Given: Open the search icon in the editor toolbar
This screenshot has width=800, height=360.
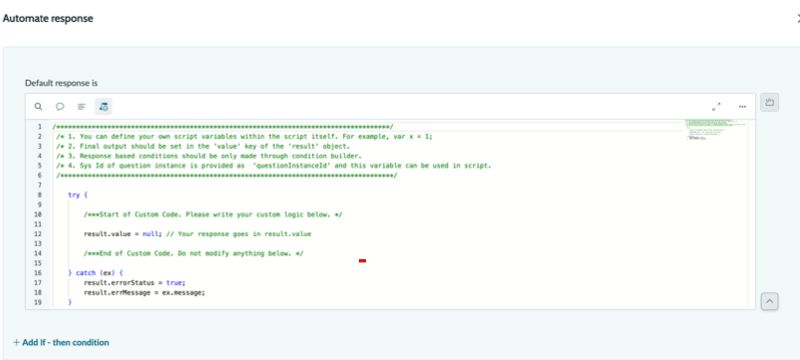Looking at the screenshot, I should coord(38,107).
